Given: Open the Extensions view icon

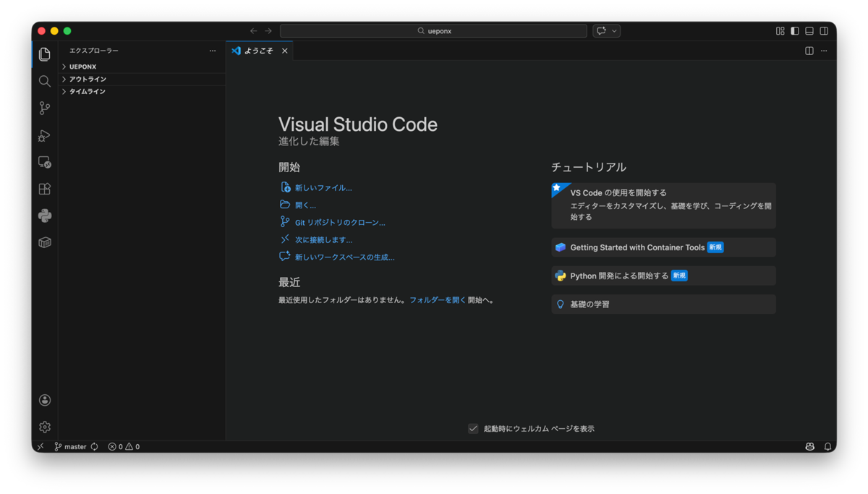Looking at the screenshot, I should [45, 189].
